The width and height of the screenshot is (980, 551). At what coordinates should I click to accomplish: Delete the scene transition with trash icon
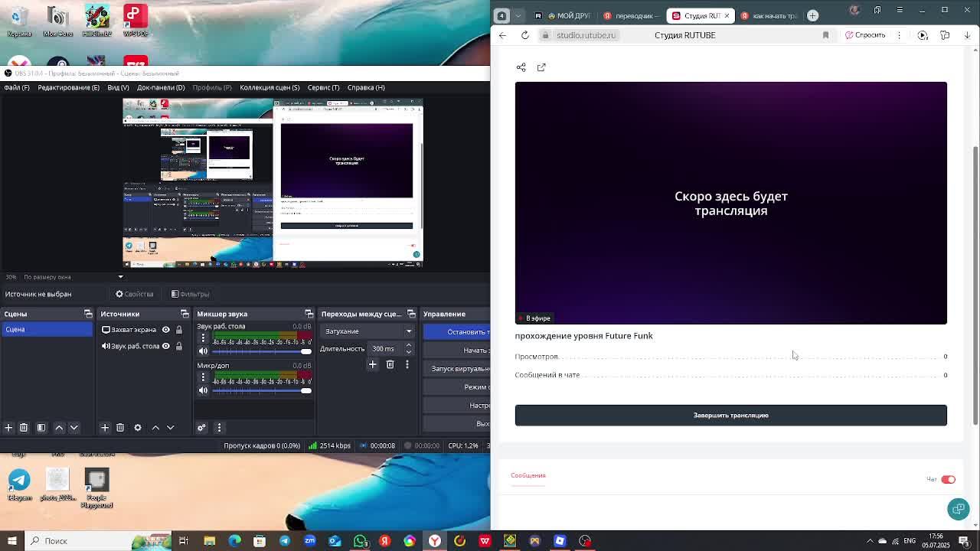pyautogui.click(x=390, y=365)
